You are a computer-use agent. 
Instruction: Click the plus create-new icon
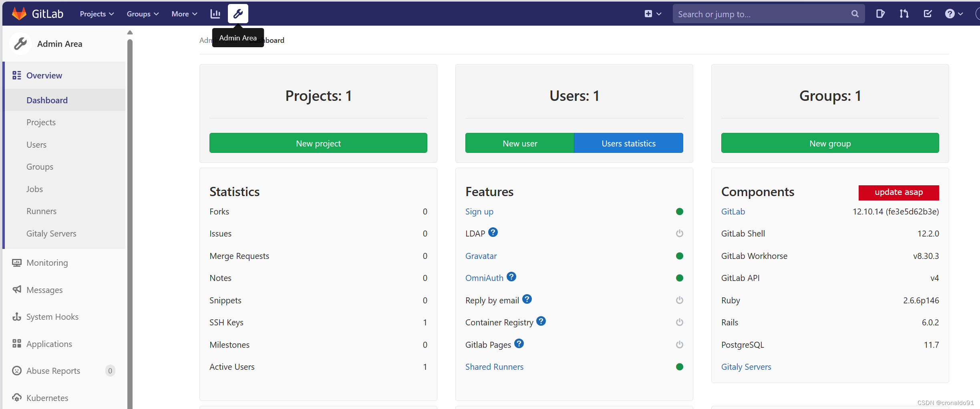[648, 14]
